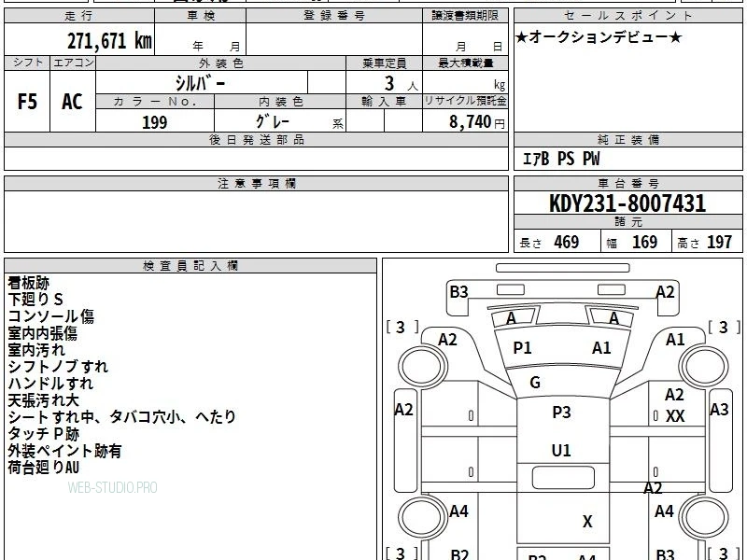
Task: Click the 最大積載量 header
Action: (465, 63)
